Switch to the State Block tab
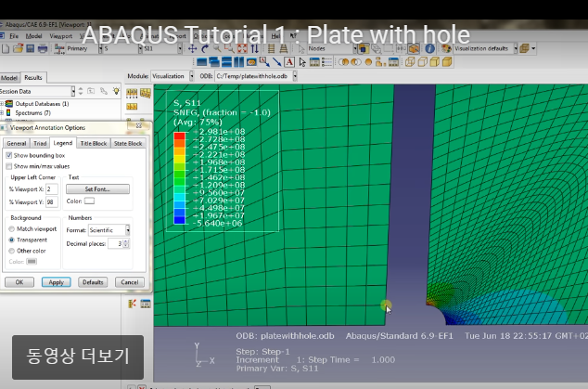The image size is (588, 389). tap(128, 143)
